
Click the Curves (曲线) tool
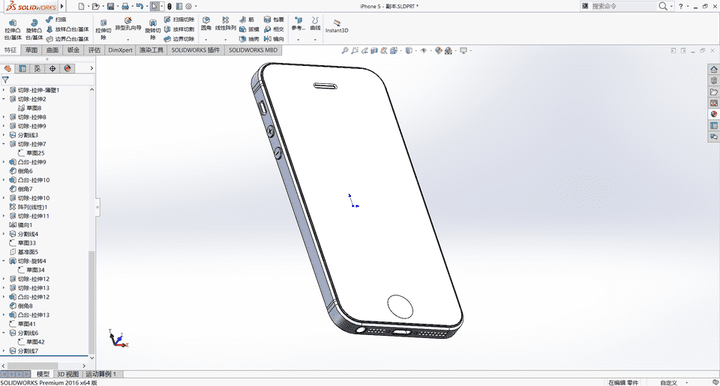[315, 24]
